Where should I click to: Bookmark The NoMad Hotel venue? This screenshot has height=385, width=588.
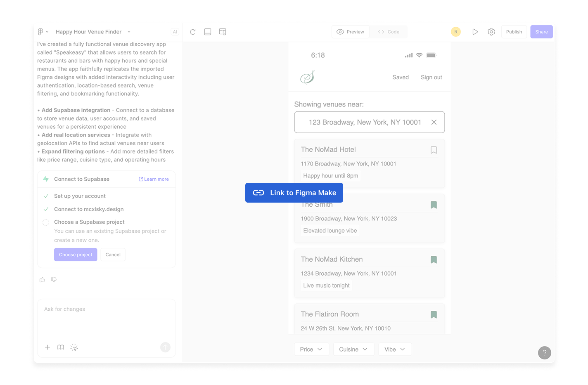click(x=434, y=150)
